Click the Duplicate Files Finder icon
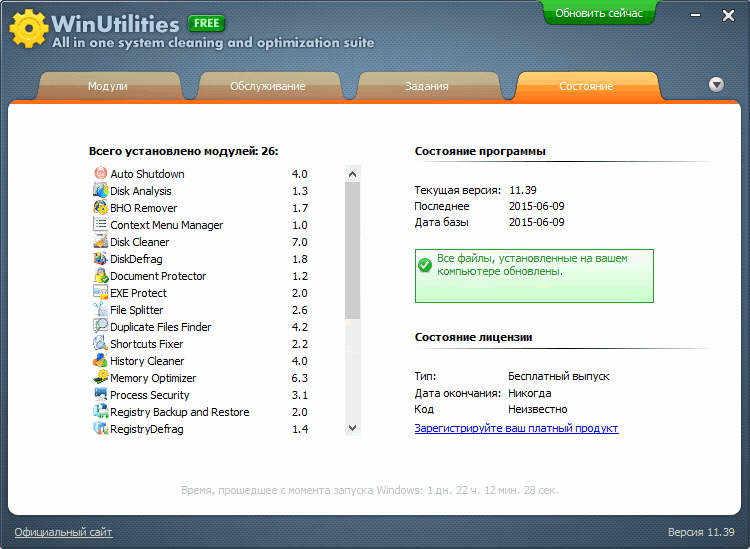750x549 pixels. tap(100, 326)
